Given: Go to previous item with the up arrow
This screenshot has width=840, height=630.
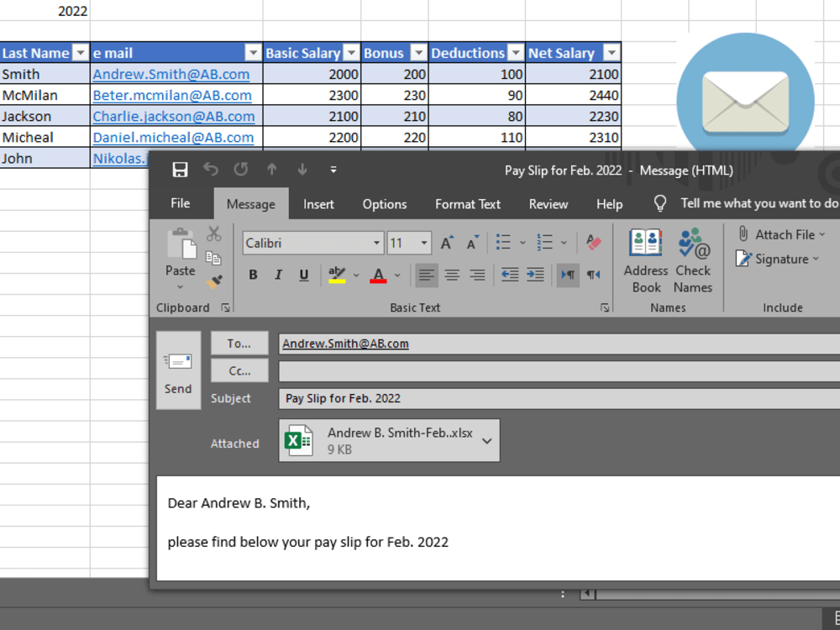Looking at the screenshot, I should 271,170.
